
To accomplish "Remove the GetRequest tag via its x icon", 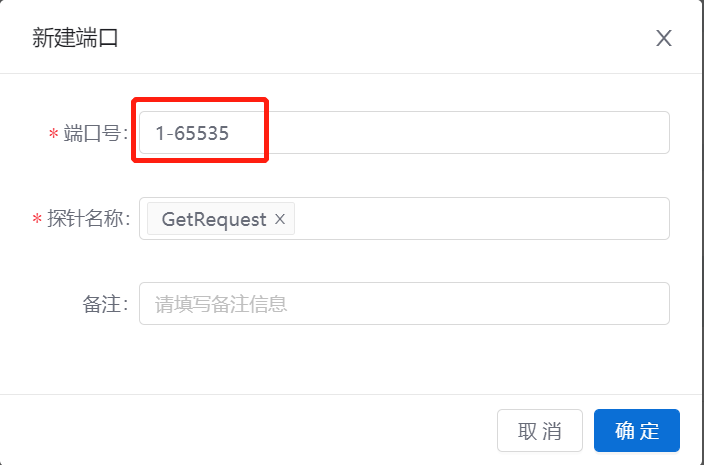I will tap(280, 219).
